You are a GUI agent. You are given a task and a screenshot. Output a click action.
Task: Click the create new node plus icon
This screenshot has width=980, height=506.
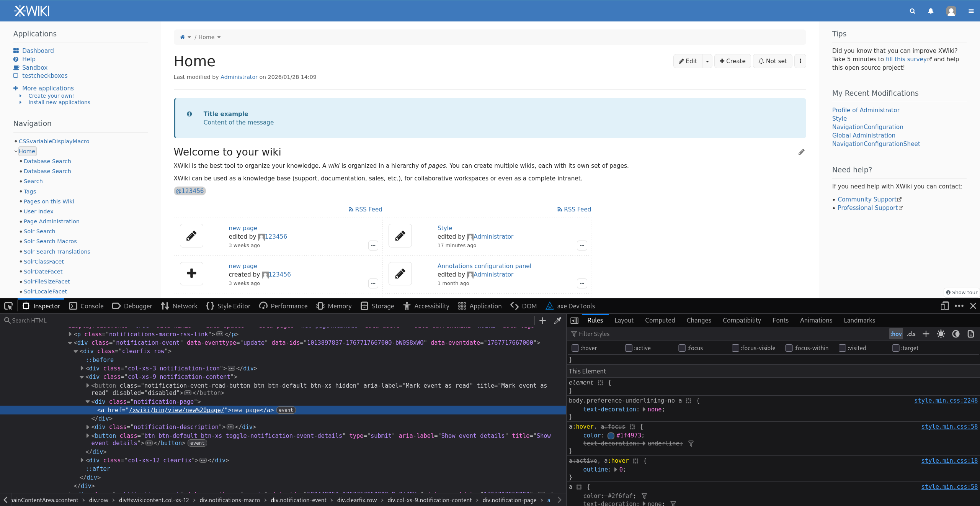pos(542,321)
